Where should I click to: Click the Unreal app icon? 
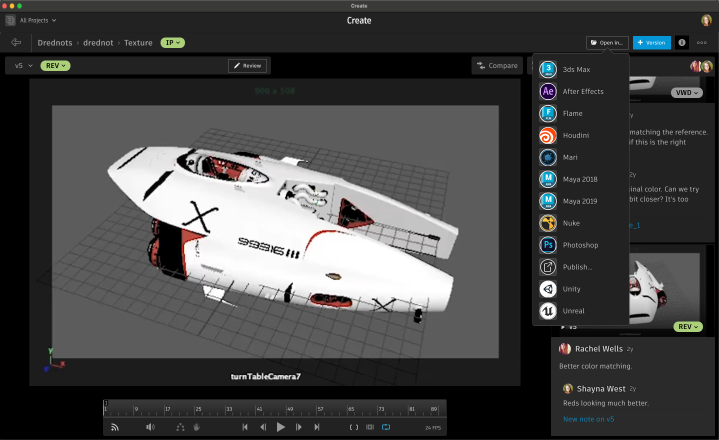point(548,311)
